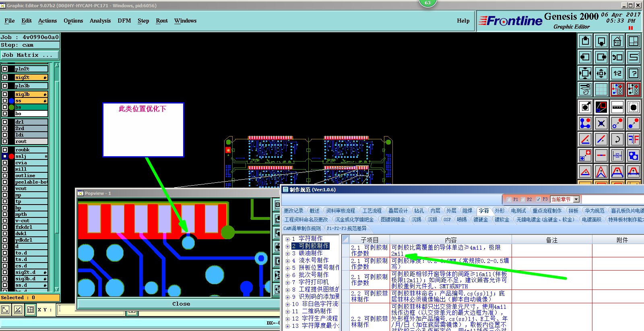Image resolution: width=644 pixels, height=331 pixels.
Task: Click the Help menu button
Action: pos(463,21)
